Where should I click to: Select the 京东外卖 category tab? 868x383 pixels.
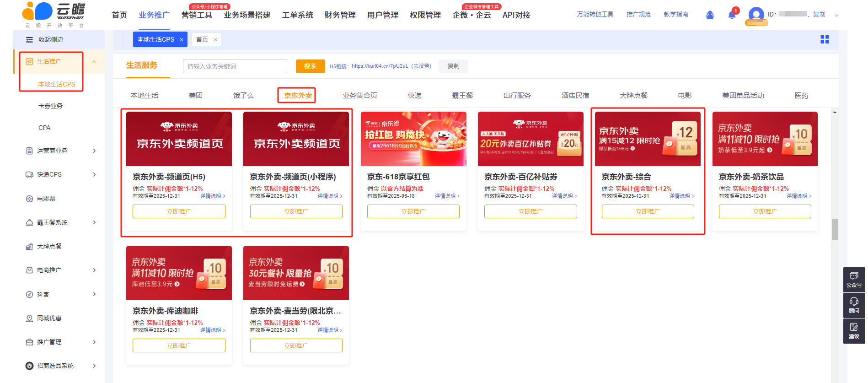click(298, 96)
